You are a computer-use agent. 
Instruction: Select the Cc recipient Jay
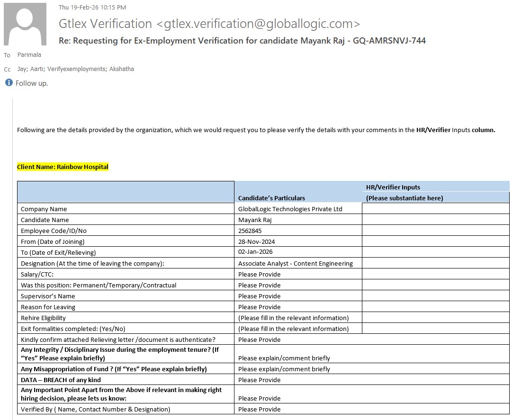pyautogui.click(x=22, y=69)
